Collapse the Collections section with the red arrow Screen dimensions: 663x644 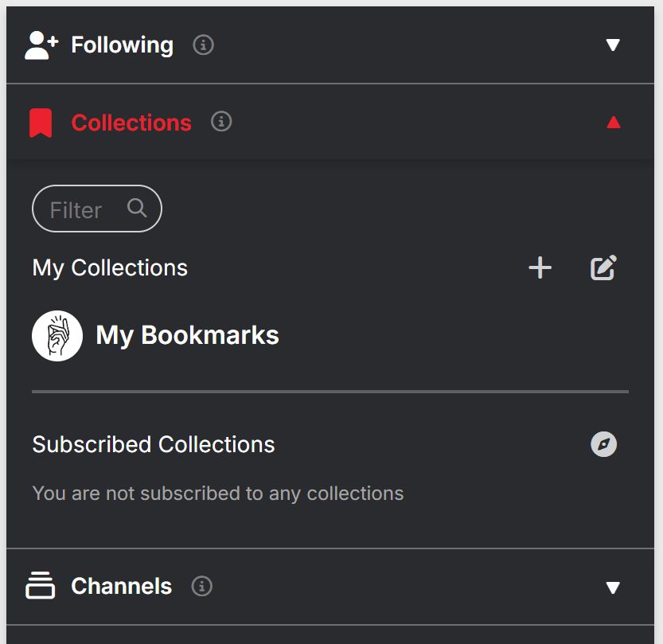(x=613, y=123)
